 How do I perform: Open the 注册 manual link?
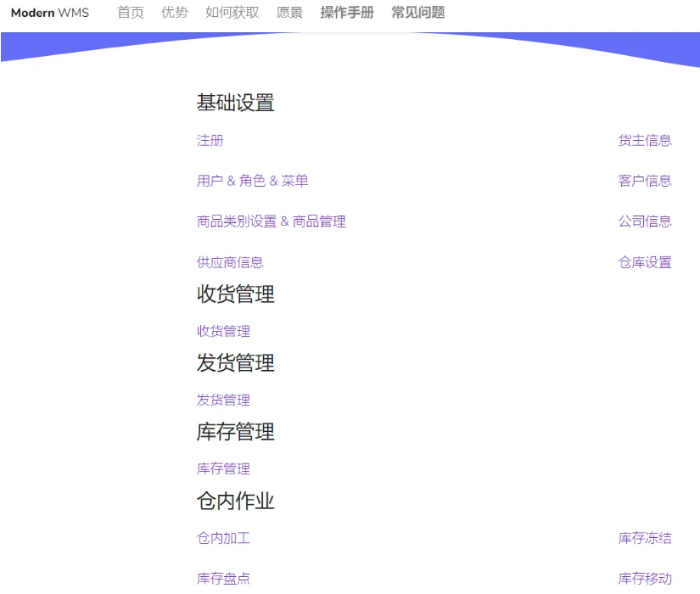pyautogui.click(x=210, y=141)
